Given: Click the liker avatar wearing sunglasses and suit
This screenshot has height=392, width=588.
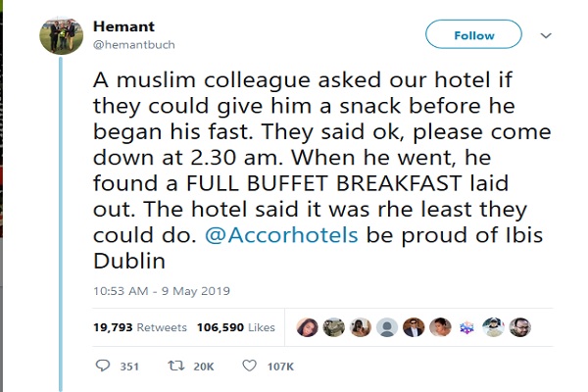Looking at the screenshot, I should coord(414,326).
